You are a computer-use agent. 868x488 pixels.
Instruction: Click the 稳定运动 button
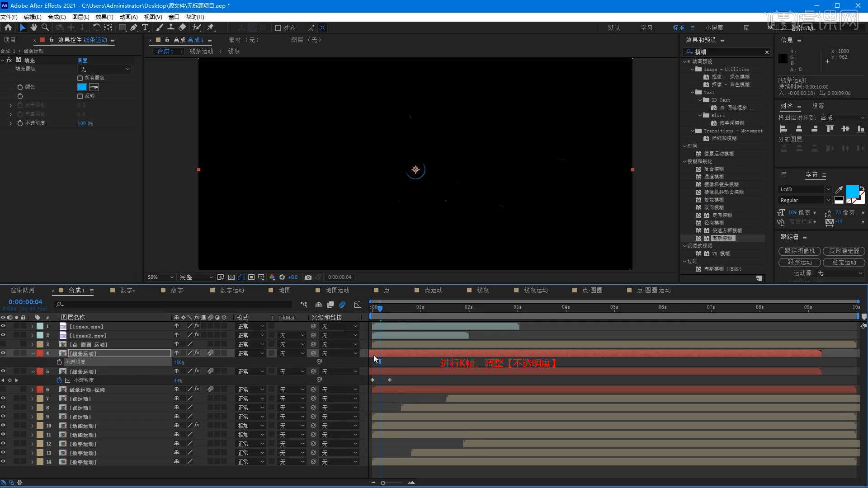(844, 262)
